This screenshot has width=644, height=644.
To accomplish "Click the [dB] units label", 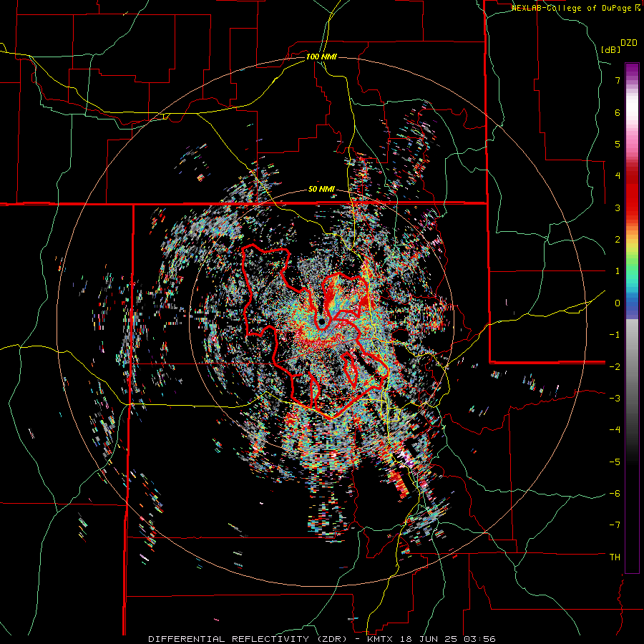I will pos(610,49).
